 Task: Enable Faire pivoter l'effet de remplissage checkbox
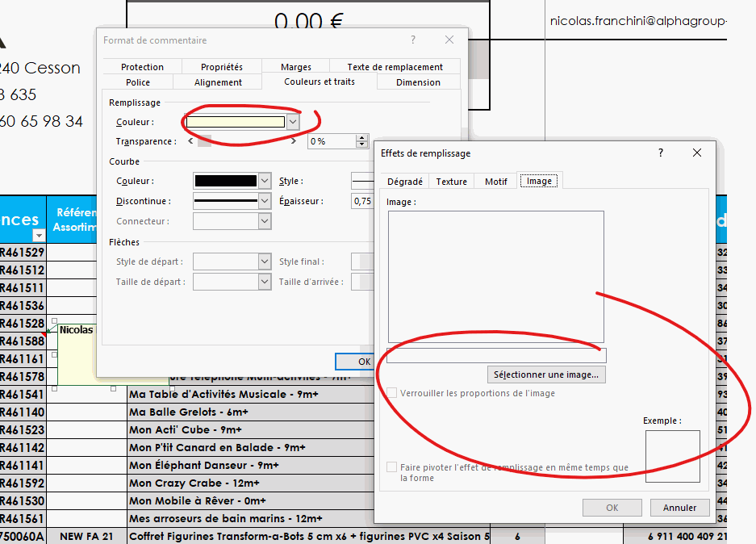[392, 467]
